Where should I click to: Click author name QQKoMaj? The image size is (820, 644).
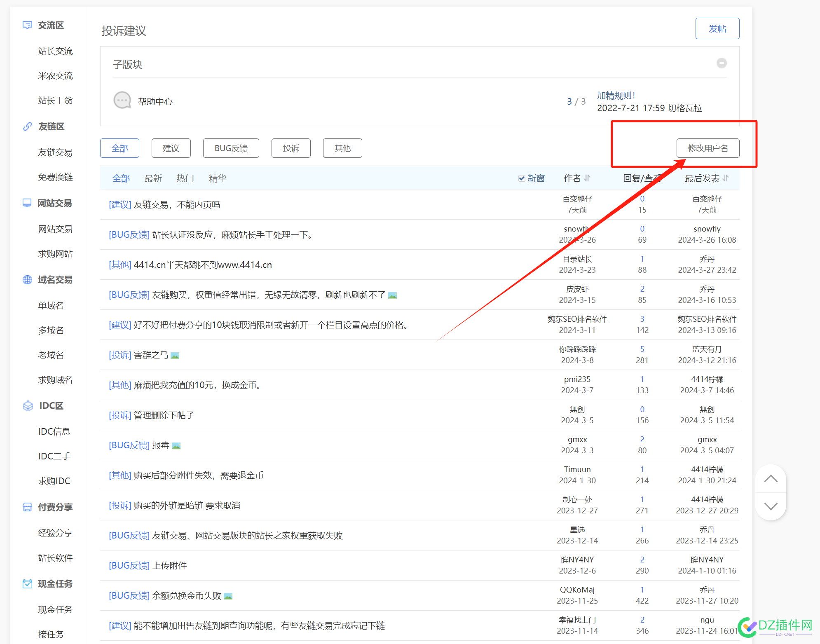click(x=577, y=590)
